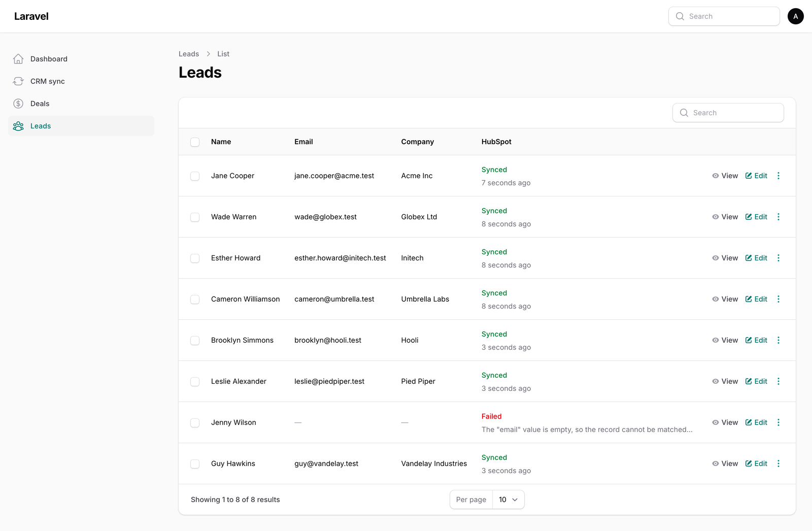The height and width of the screenshot is (531, 812).
Task: Open the Per page dropdown showing 10
Action: click(x=508, y=500)
